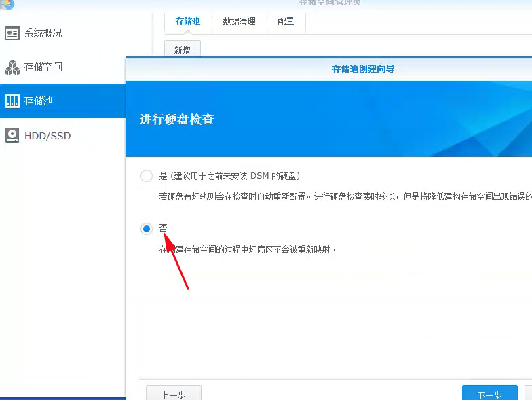This screenshot has width=532, height=400.
Task: Switch to the 数据清理 tab
Action: click(239, 22)
